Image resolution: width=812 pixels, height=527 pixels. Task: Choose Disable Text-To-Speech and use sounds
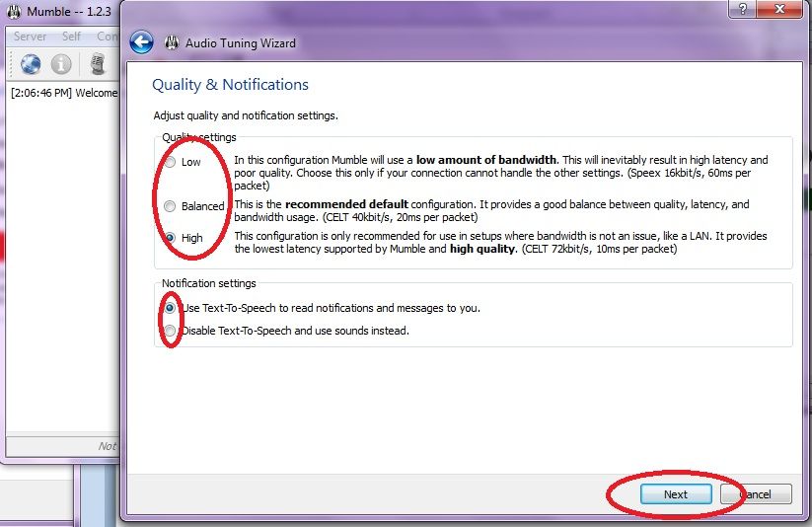pyautogui.click(x=170, y=331)
